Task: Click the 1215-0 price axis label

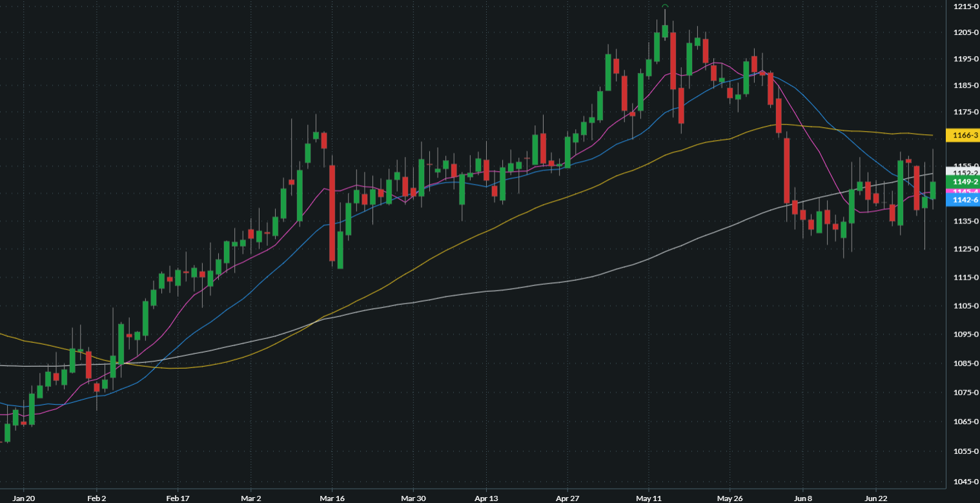Action: (966, 6)
